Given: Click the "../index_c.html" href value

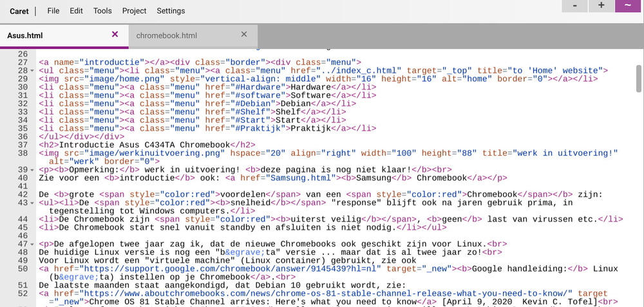Looking at the screenshot, I should [359, 71].
